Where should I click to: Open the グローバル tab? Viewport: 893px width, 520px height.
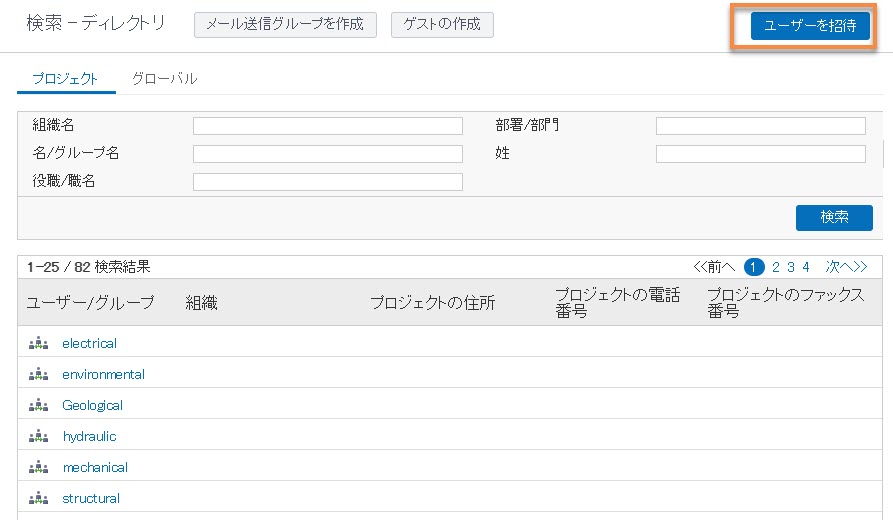point(164,78)
